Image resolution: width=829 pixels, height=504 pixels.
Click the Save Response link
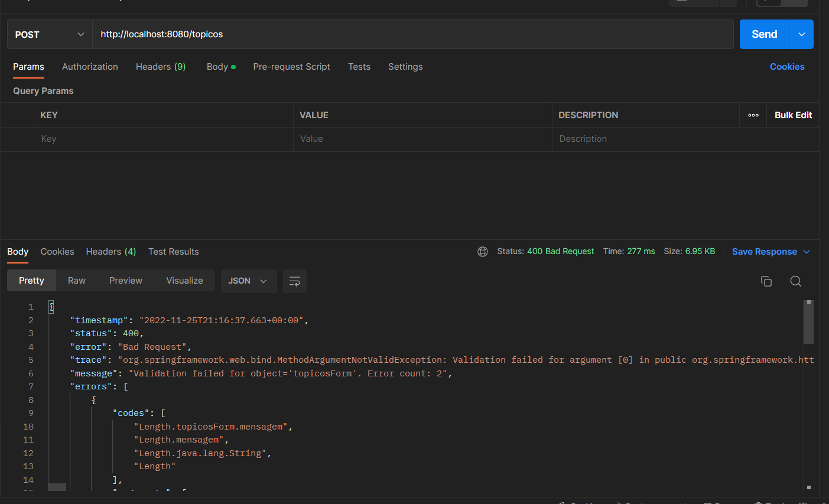(x=765, y=252)
